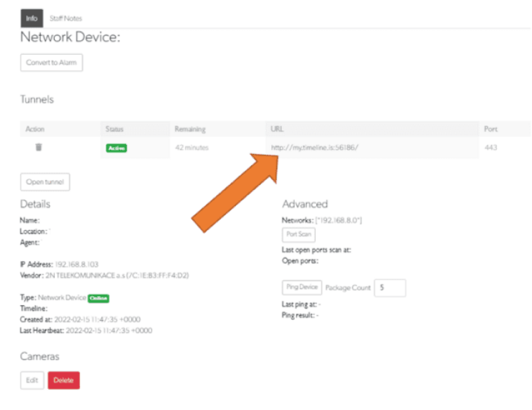The width and height of the screenshot is (532, 410).
Task: Click the green Online badge
Action: pos(98,297)
